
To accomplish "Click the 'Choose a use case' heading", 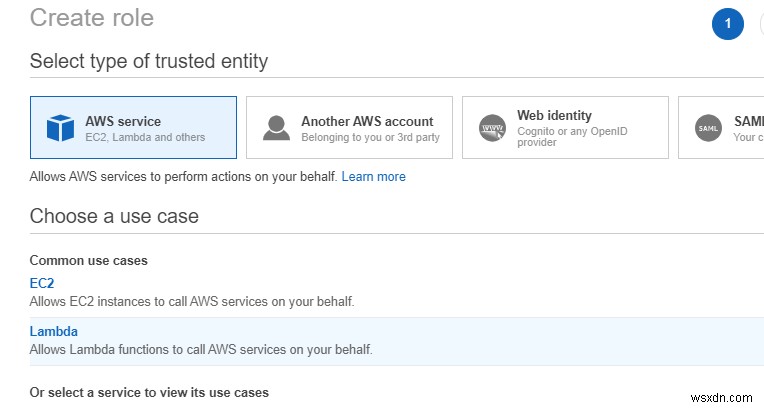I will point(114,216).
